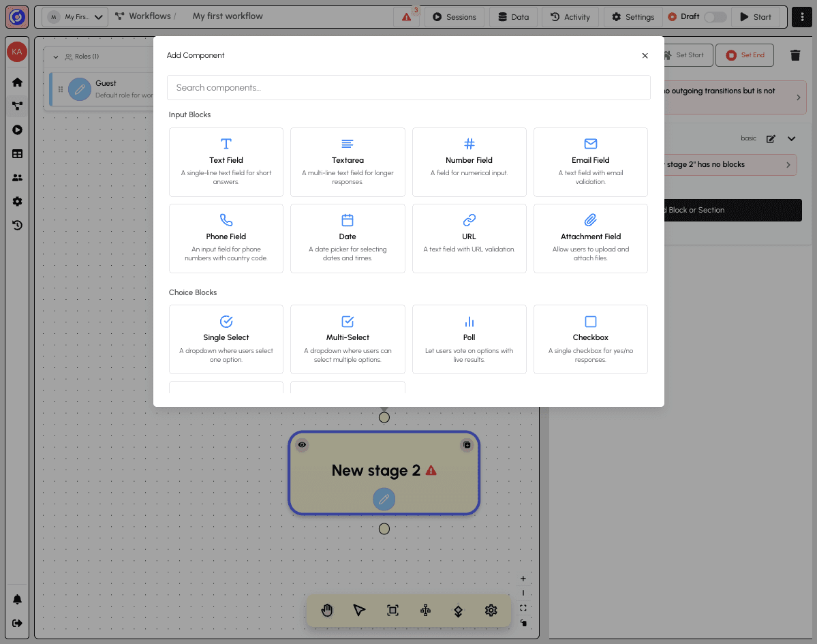
Task: Toggle the eye visibility on New stage 2
Action: pos(302,445)
